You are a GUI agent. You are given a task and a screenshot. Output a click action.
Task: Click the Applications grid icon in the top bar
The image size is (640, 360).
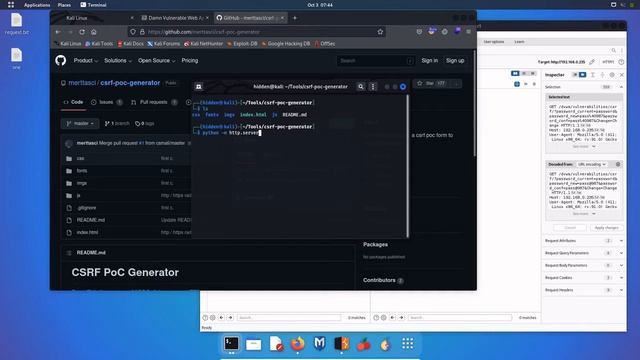(11, 5)
